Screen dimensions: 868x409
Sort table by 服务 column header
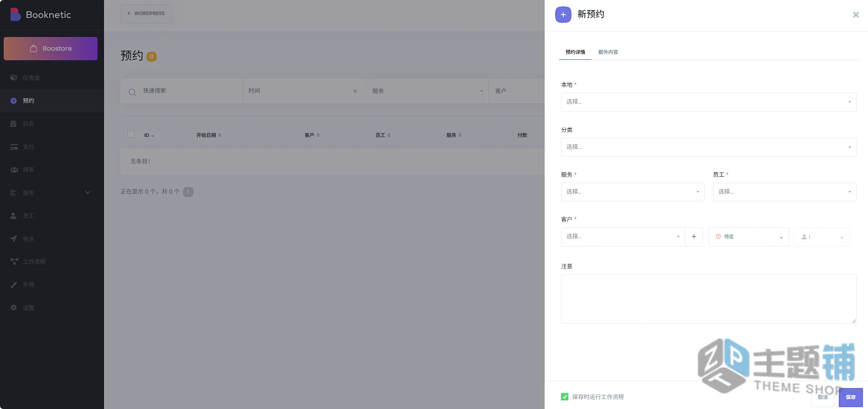click(454, 135)
